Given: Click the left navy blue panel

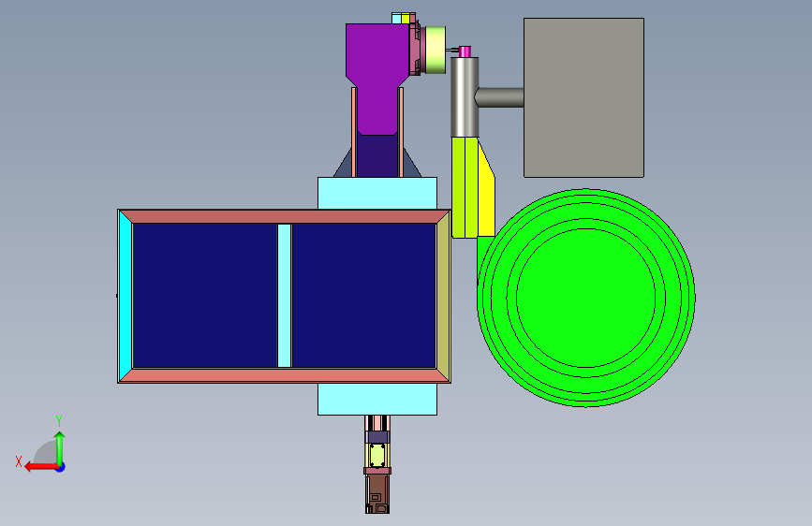Looking at the screenshot, I should coord(205,296).
